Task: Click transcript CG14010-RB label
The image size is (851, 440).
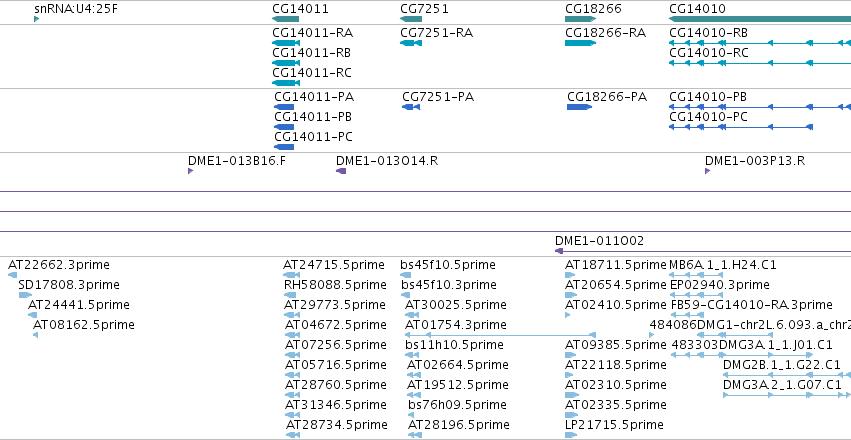Action: [708, 33]
